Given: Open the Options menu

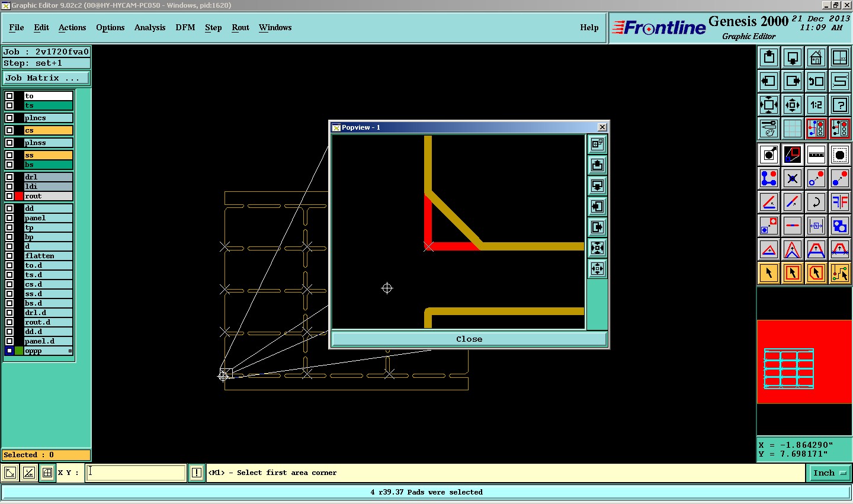Looking at the screenshot, I should 110,27.
